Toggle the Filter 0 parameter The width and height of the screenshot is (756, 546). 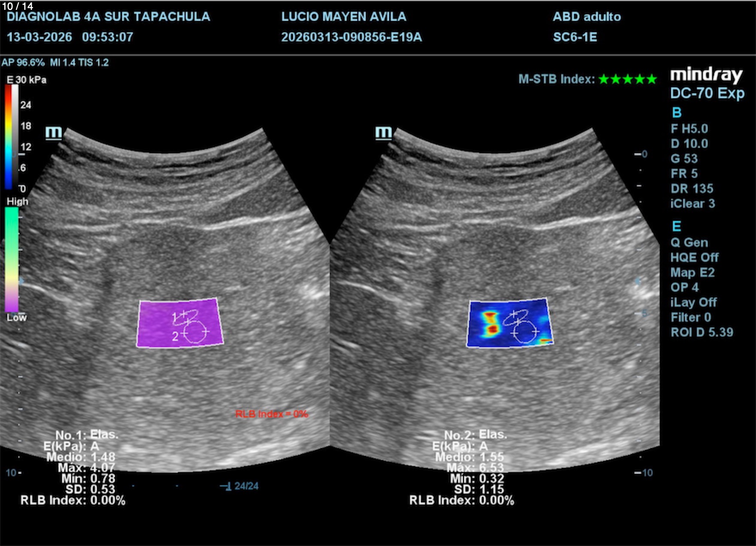point(691,318)
